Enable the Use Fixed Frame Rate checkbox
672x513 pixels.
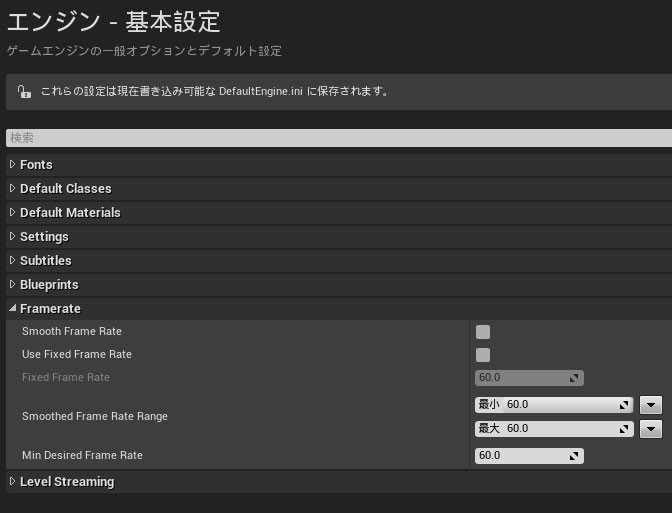click(483, 355)
